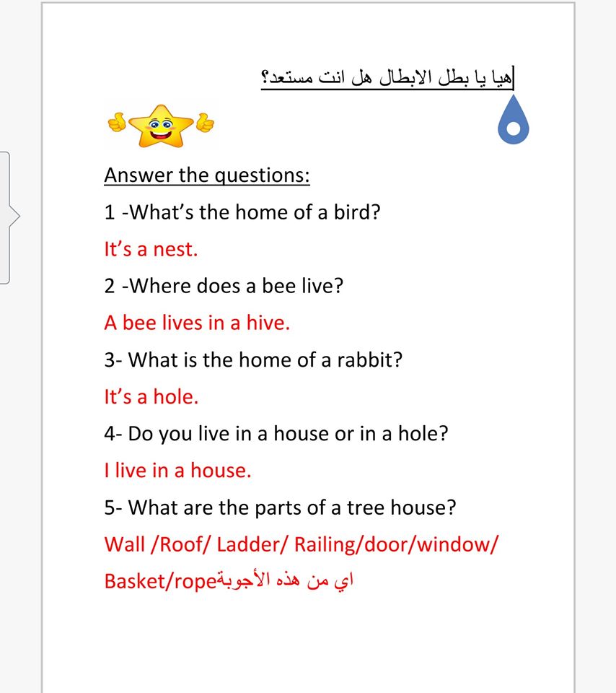Place cursor in question 1 about a bird
This screenshot has height=693, width=616.
coord(242,213)
